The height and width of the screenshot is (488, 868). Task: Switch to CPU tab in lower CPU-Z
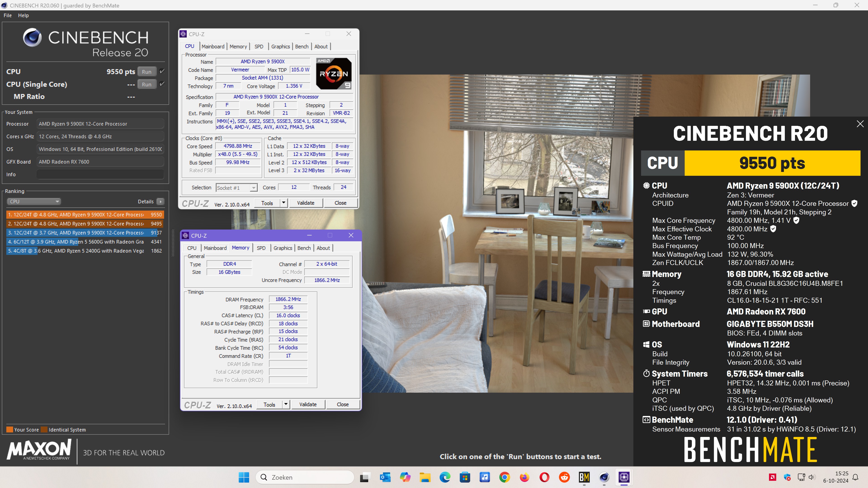tap(192, 248)
